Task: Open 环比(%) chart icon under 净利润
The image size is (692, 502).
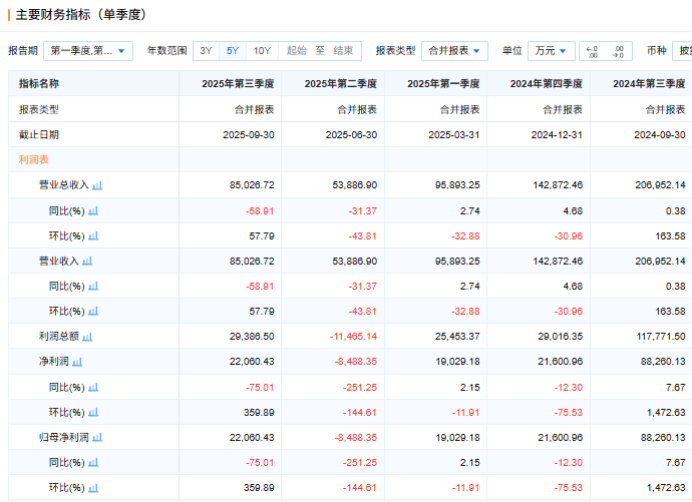Action: coord(93,412)
